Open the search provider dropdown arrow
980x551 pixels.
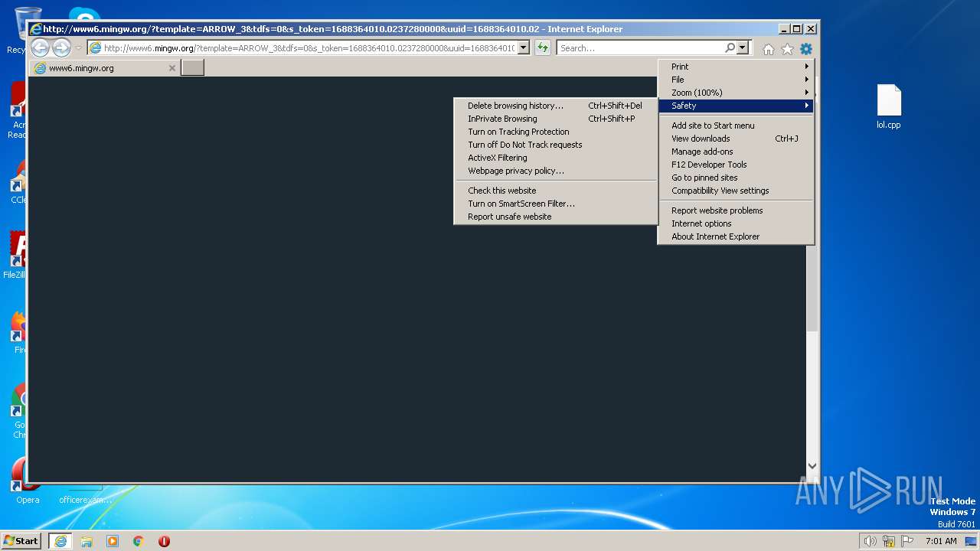point(742,48)
